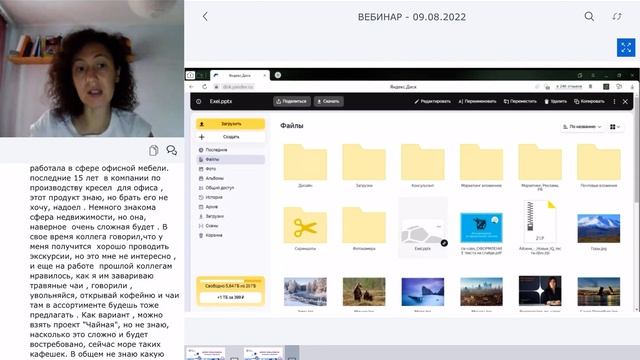Select the ZIP archive file
Image resolution: width=640 pixels, height=360 pixels.
pos(540,222)
